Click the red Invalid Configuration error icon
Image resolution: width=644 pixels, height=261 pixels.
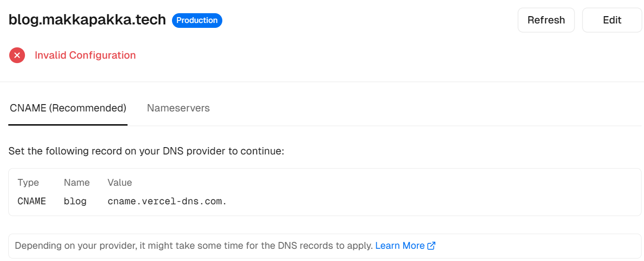click(17, 55)
